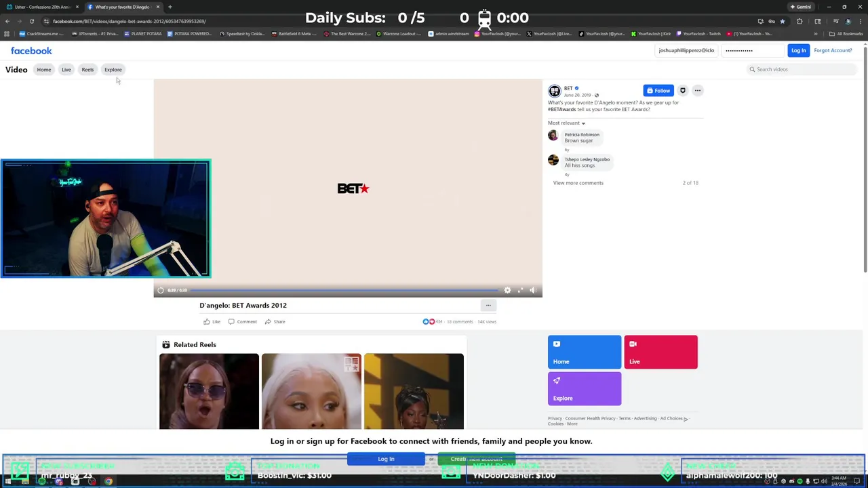The width and height of the screenshot is (868, 488).
Task: Focus the Search videos field
Action: click(802, 69)
